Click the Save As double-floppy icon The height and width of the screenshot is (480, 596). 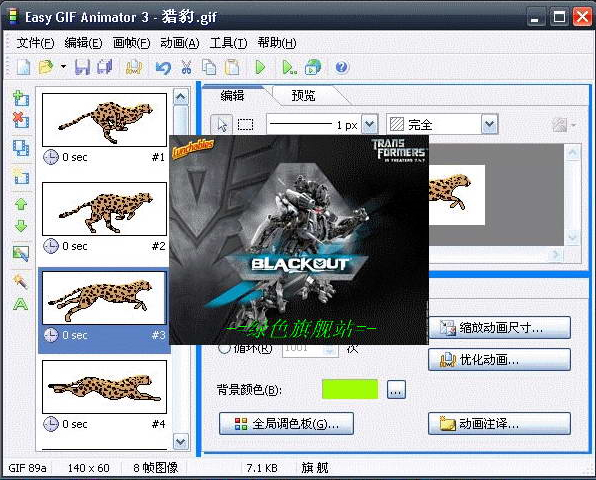tap(105, 67)
